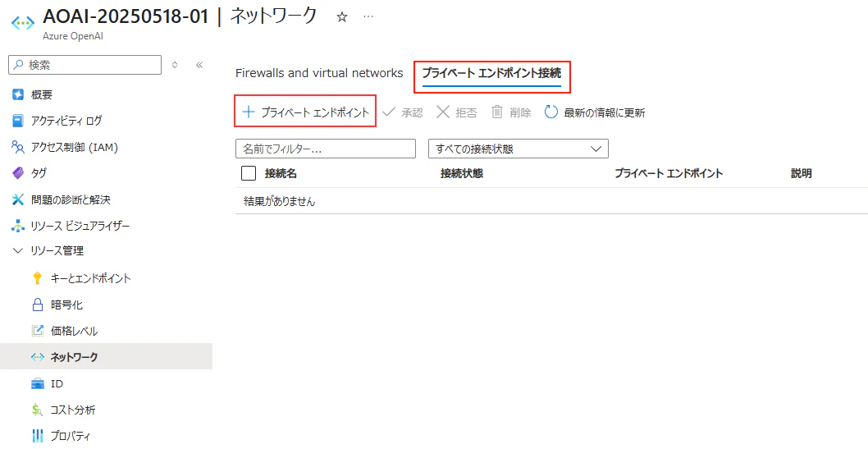
Task: Collapse the リソース管理 section chevron
Action: 18,251
